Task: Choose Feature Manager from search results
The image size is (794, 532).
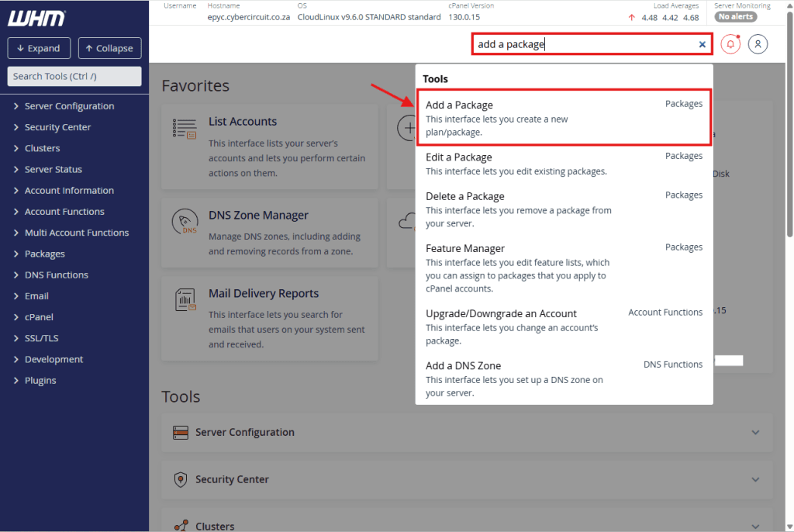Action: [465, 248]
